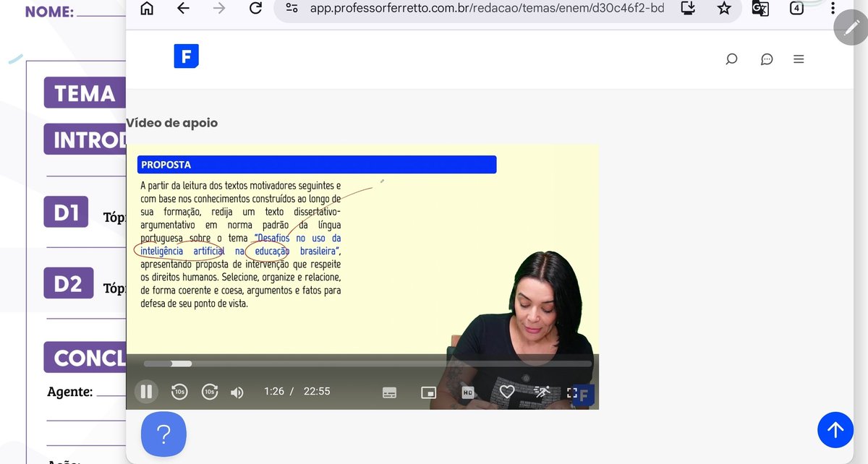This screenshot has height=464, width=868.
Task: Bookmark this page with star
Action: pyautogui.click(x=724, y=8)
